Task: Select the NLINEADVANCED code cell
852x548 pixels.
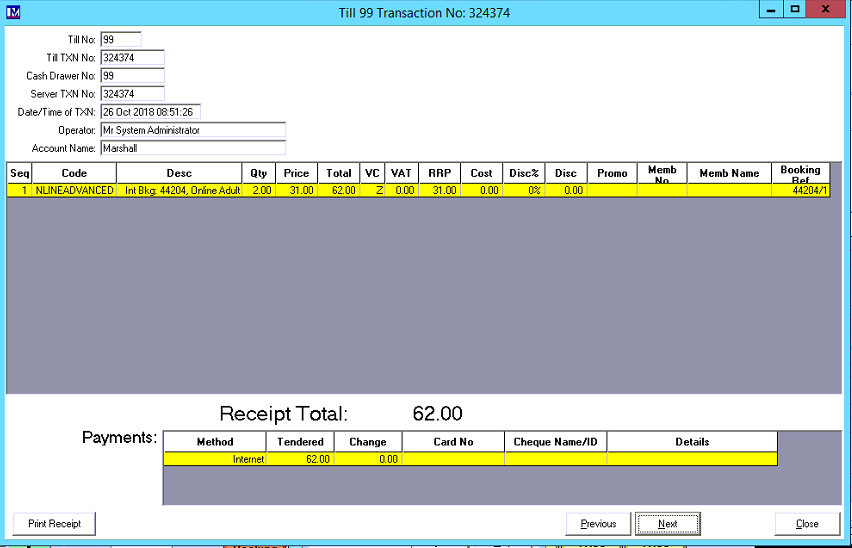Action: [74, 190]
